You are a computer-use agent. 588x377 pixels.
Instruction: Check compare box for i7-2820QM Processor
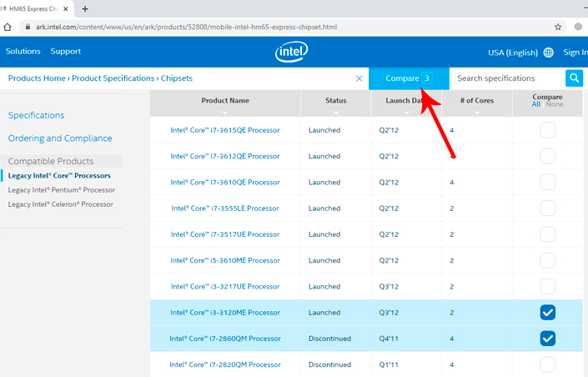547,364
